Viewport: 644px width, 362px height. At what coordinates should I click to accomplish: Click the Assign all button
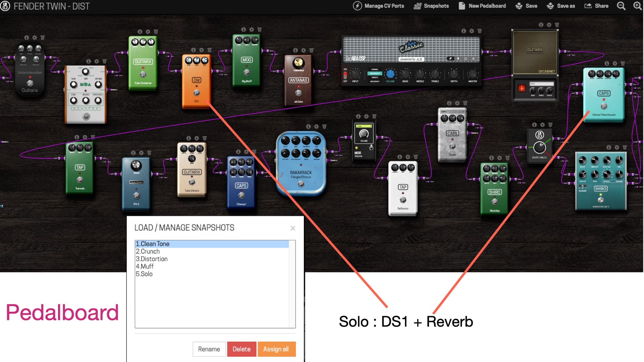pos(276,349)
